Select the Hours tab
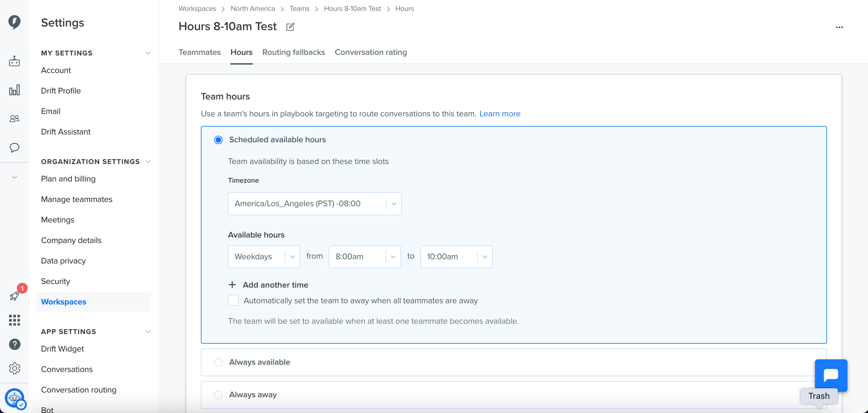The image size is (868, 413). point(241,52)
